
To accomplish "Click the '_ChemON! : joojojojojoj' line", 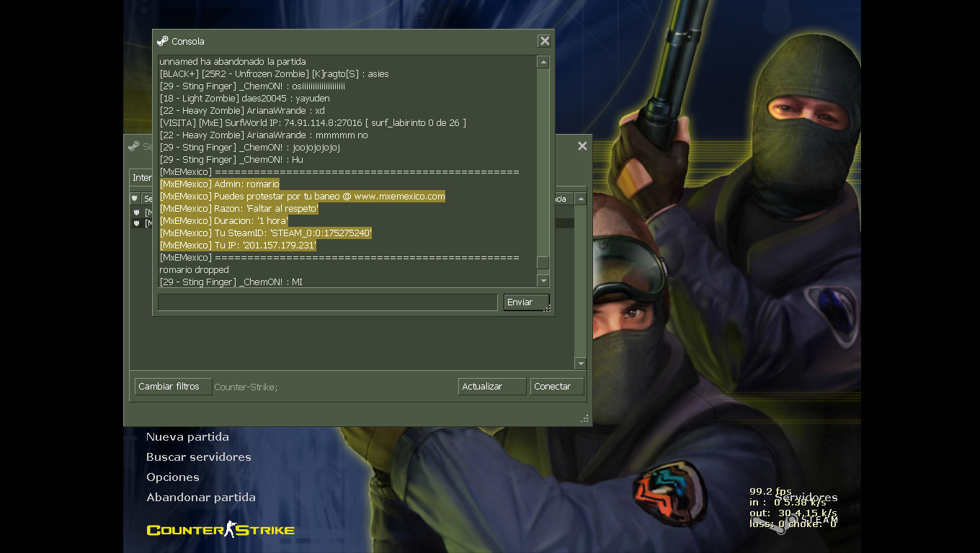I will click(249, 148).
